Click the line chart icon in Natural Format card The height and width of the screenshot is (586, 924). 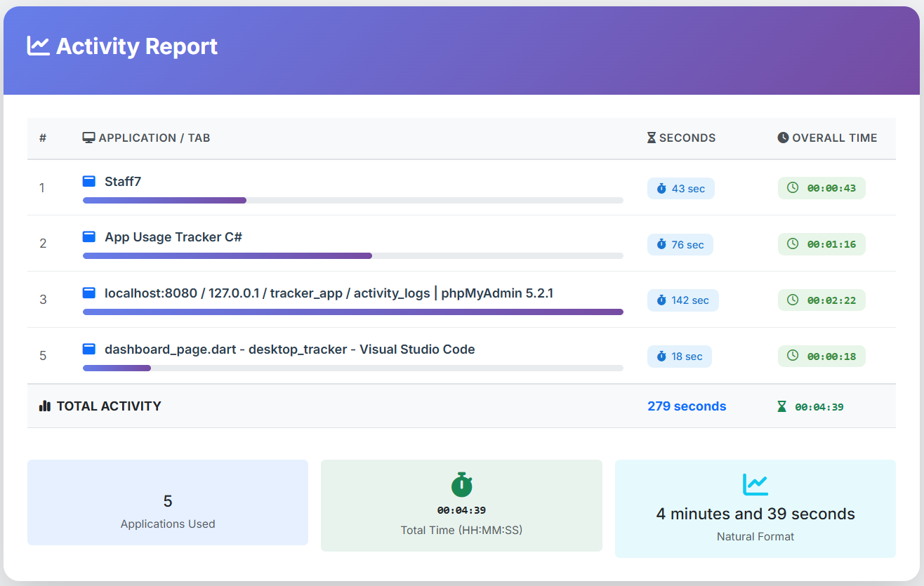[x=755, y=484]
